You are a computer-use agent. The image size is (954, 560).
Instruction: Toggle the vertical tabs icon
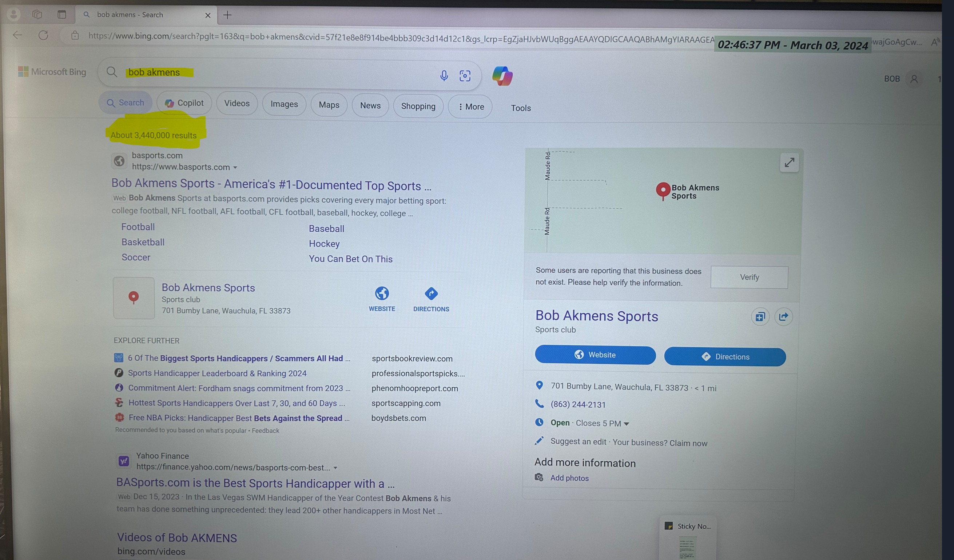tap(62, 15)
